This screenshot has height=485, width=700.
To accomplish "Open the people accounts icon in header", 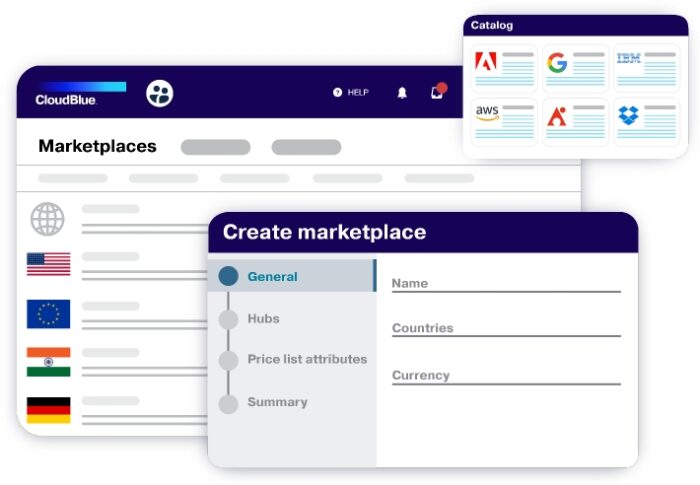I will (x=160, y=93).
